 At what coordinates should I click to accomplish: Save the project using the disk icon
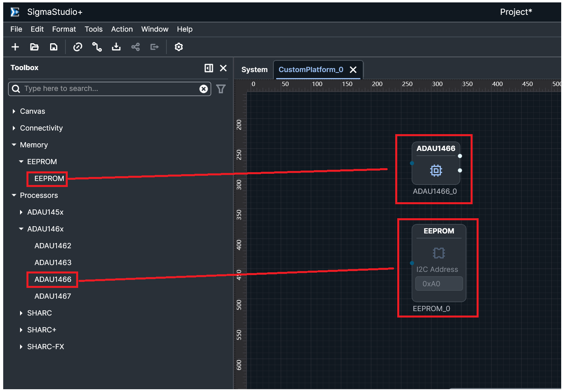click(54, 47)
